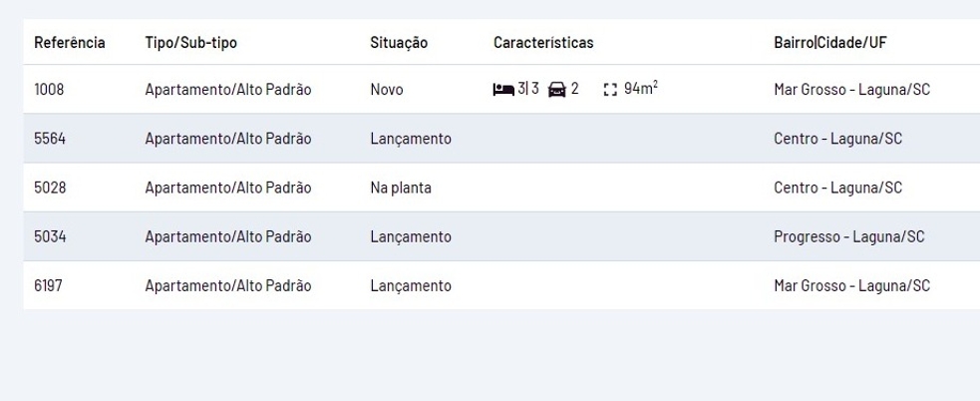Screen dimensions: 980x401
Task: Click the Tipo/Sub-tipo column header
Action: coord(191,44)
